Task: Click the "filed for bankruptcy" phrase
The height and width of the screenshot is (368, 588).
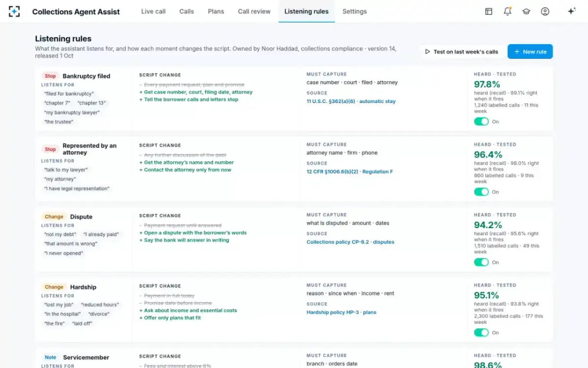Action: (x=69, y=94)
